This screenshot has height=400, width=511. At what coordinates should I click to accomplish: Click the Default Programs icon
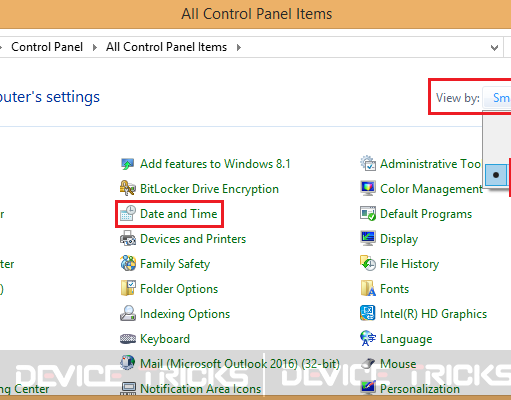pyautogui.click(x=368, y=214)
